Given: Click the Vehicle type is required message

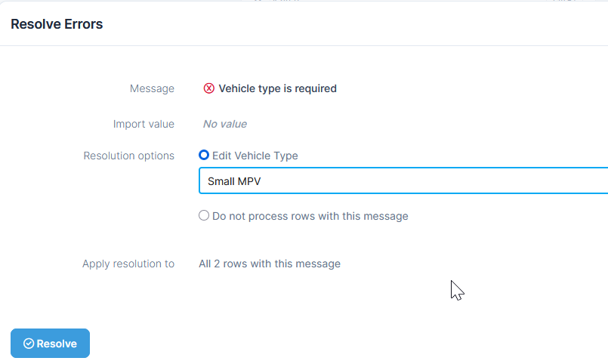Looking at the screenshot, I should [278, 88].
